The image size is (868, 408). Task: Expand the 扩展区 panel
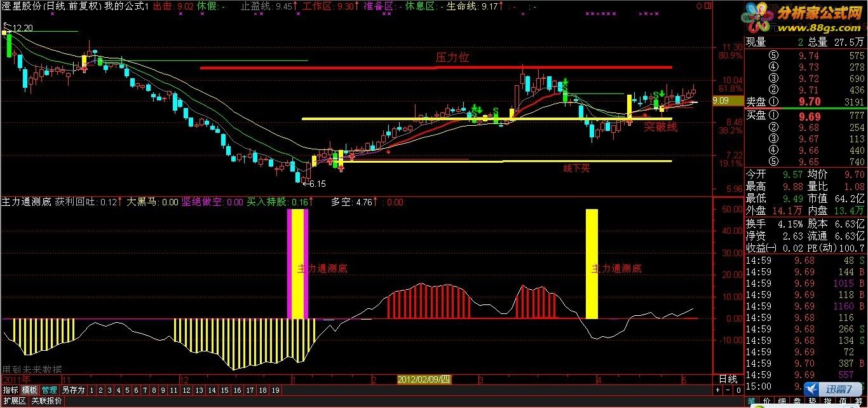[x=15, y=401]
